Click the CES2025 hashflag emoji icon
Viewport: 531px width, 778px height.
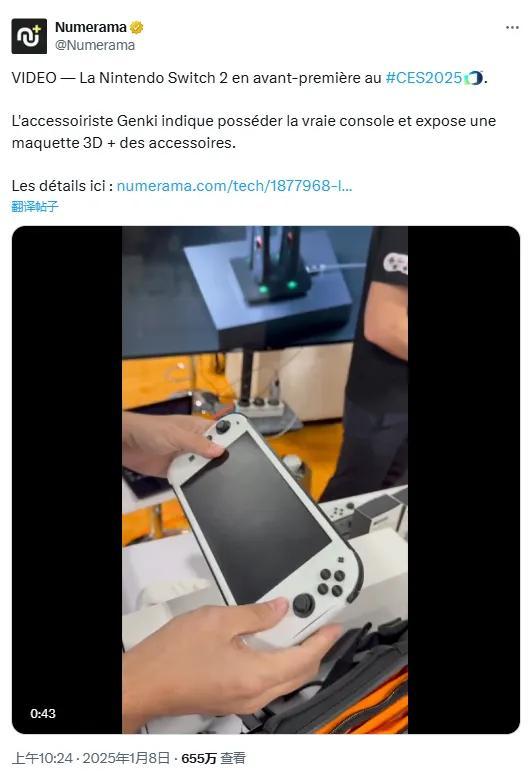pyautogui.click(x=473, y=78)
